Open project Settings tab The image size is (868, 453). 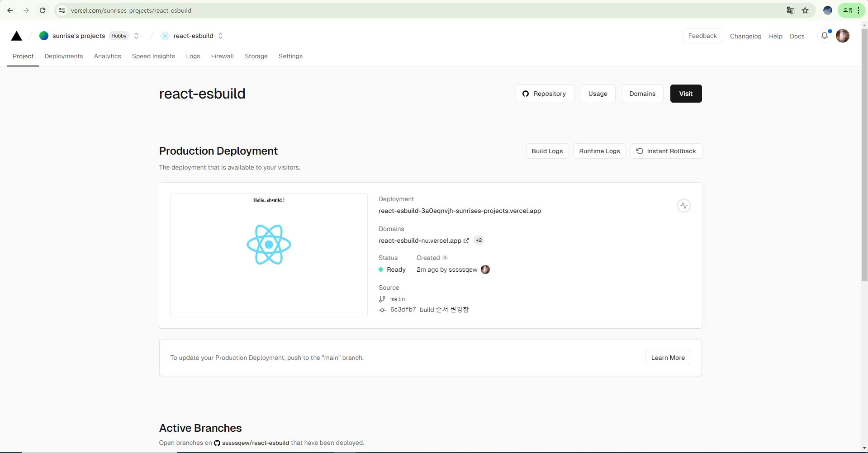(290, 56)
